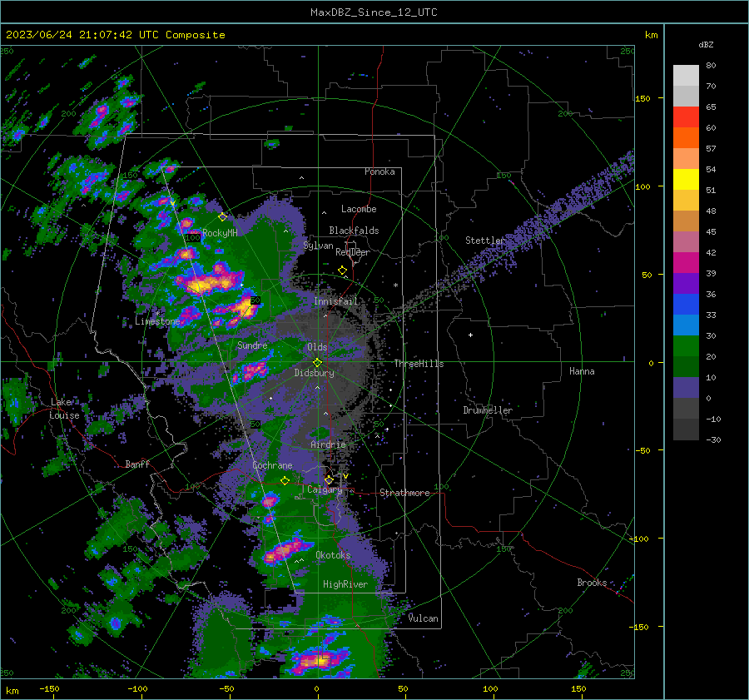The image size is (749, 700).
Task: Click the Lacombe city label
Action: pos(359,209)
